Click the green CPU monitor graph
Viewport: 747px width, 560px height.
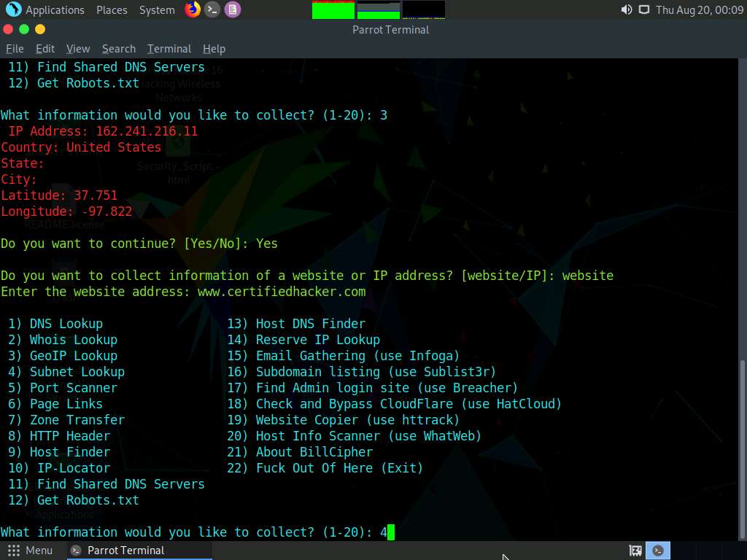pos(333,10)
